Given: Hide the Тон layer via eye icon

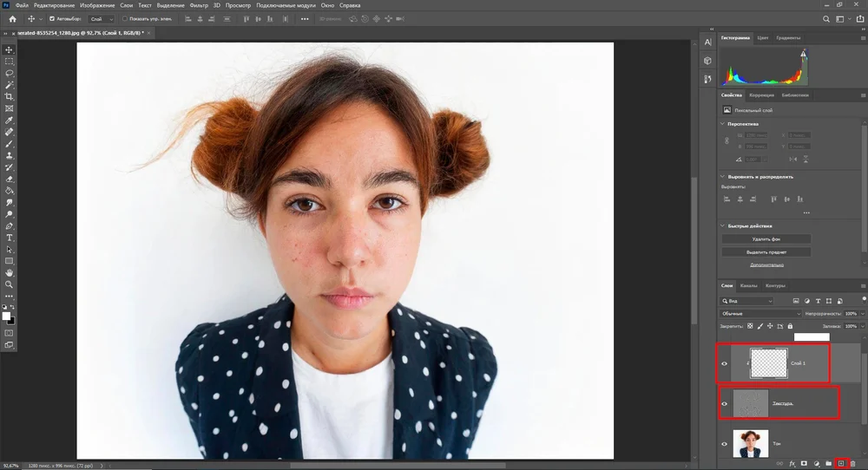Looking at the screenshot, I should pos(725,443).
